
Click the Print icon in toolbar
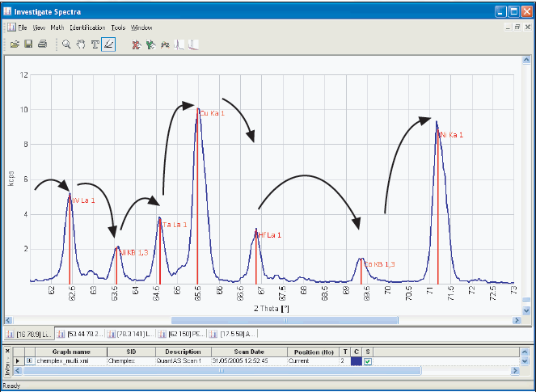(x=42, y=44)
